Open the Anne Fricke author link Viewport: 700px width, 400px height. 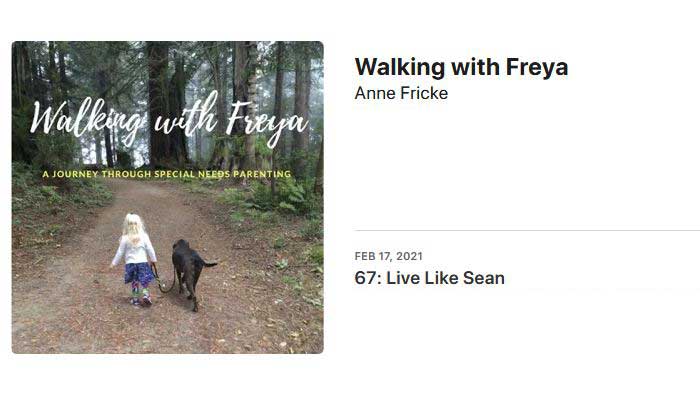pyautogui.click(x=401, y=93)
